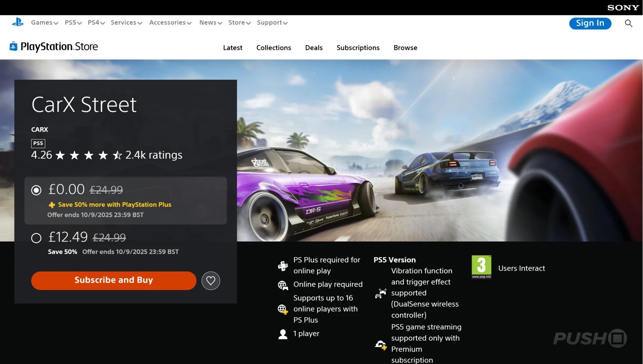Click the PS Plus online play icon
Viewport: 643px width, 364px height.
click(283, 266)
